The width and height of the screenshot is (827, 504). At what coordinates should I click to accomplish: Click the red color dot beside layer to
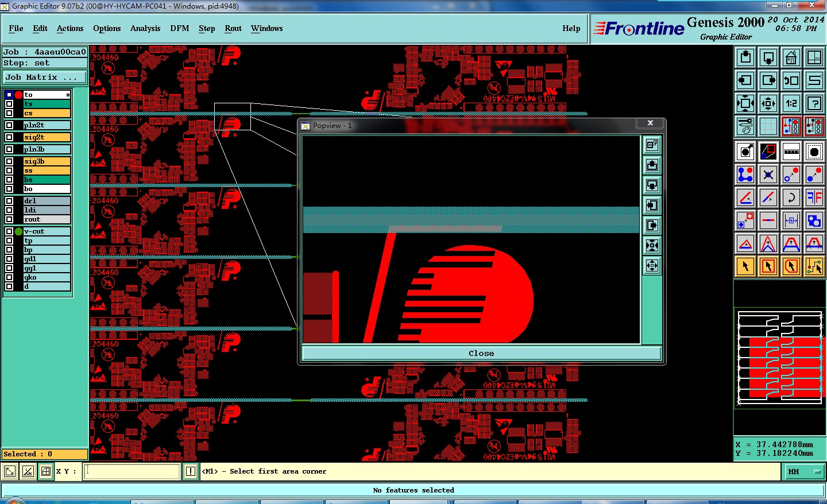point(18,95)
